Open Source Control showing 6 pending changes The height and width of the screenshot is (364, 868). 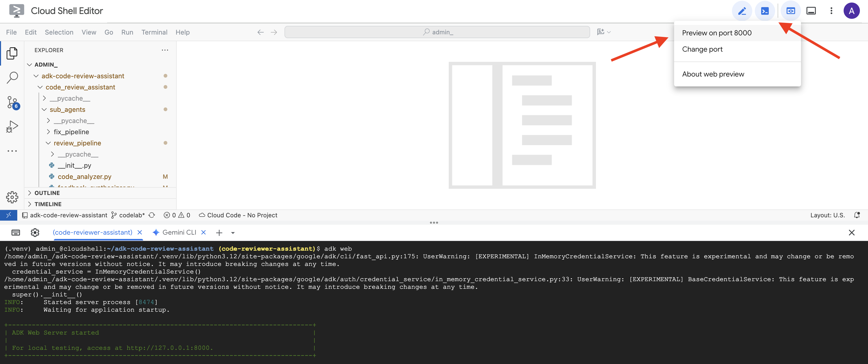(12, 102)
